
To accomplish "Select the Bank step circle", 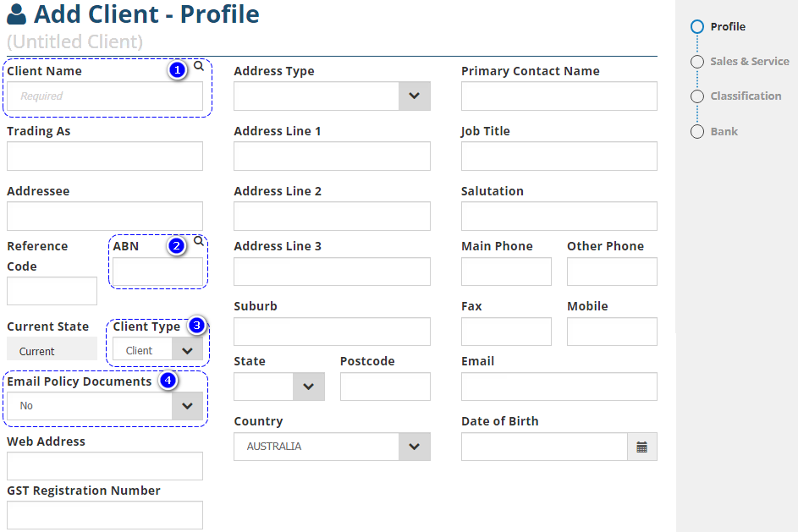I will tap(697, 132).
